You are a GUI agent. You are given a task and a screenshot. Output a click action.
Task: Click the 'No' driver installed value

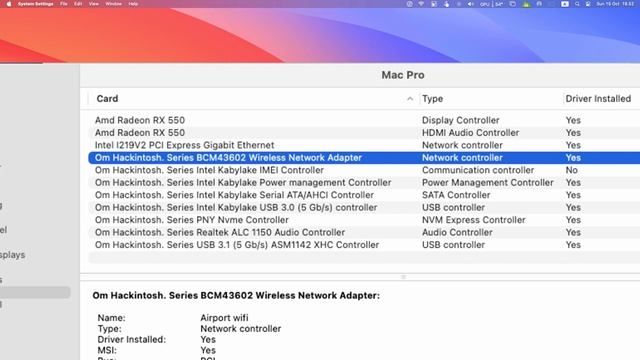[x=571, y=170]
